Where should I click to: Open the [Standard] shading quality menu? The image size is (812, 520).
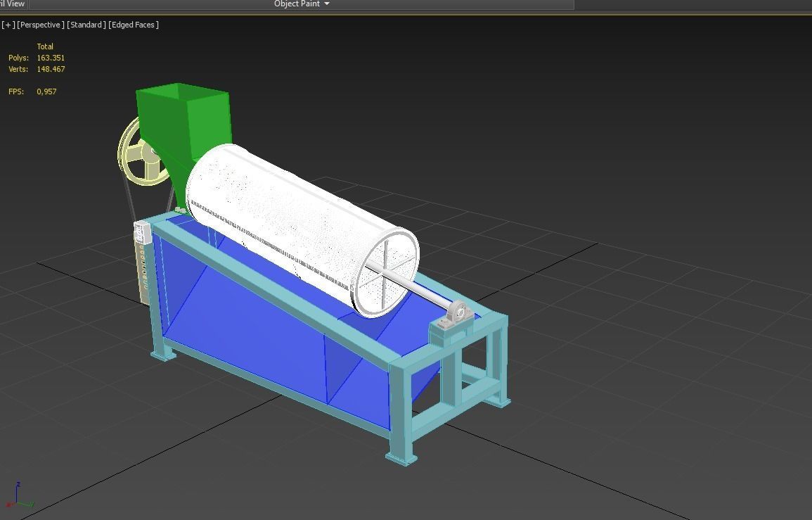86,25
